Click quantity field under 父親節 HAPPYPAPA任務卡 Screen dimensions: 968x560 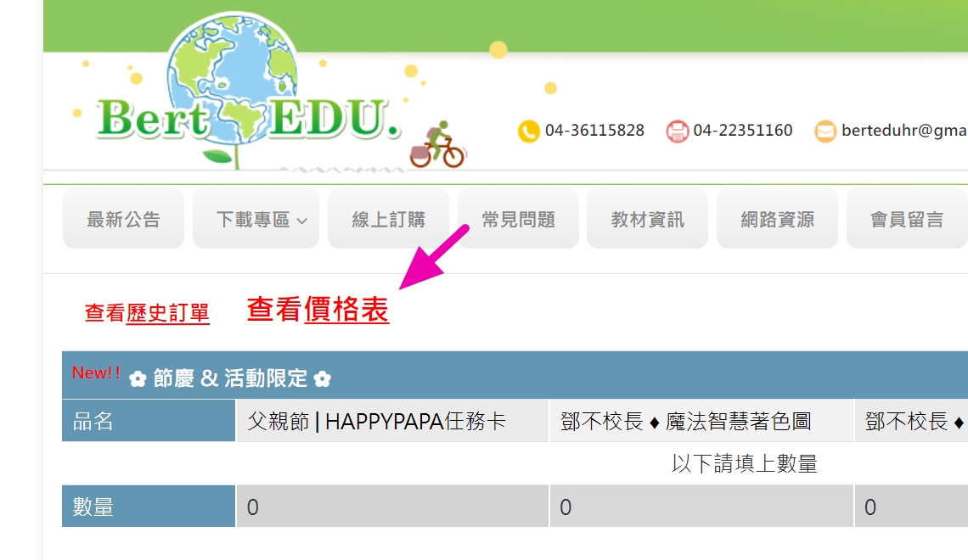tap(392, 507)
